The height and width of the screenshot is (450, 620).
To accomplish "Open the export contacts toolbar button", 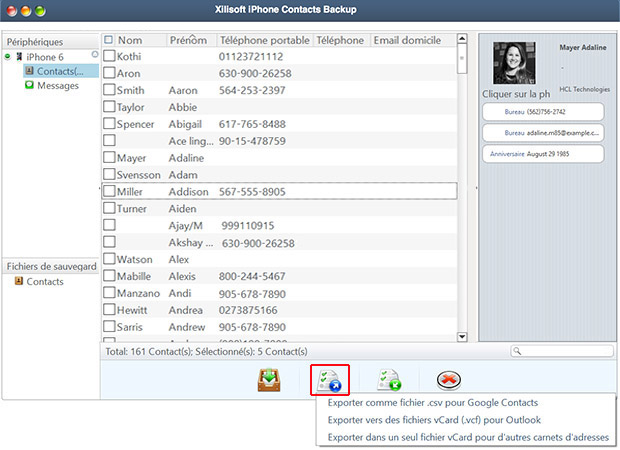I will (x=330, y=380).
